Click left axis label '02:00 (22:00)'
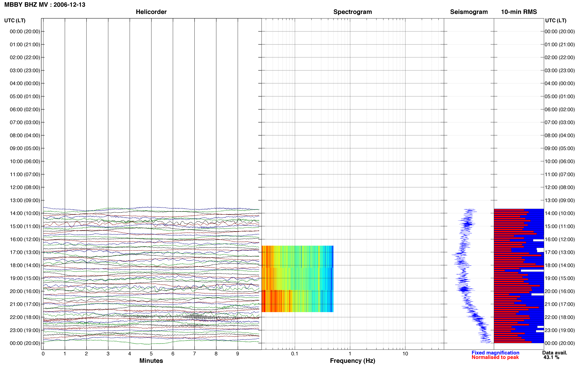This screenshot has width=588, height=368. tap(25, 57)
